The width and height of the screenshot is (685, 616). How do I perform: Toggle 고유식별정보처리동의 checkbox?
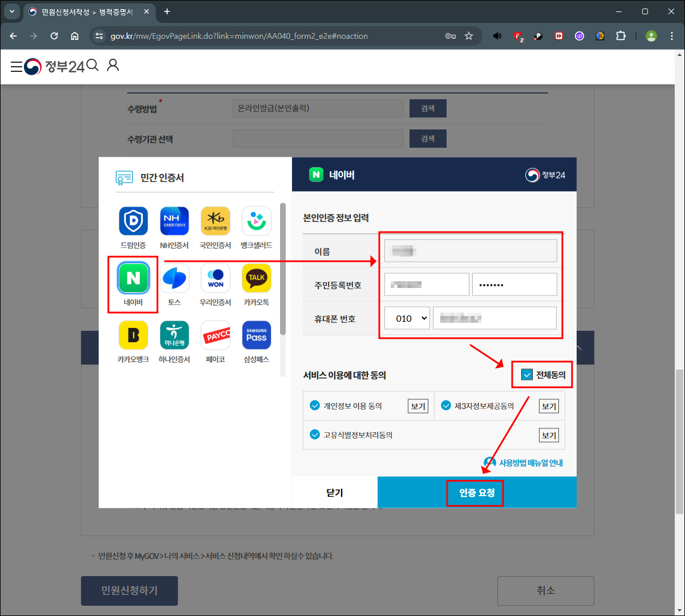(x=314, y=435)
